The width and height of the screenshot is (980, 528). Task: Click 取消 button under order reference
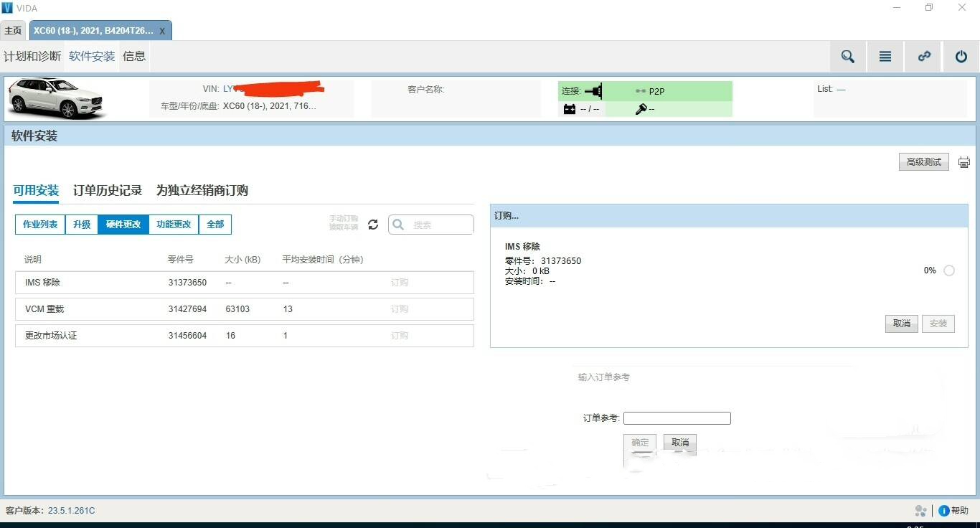[680, 443]
